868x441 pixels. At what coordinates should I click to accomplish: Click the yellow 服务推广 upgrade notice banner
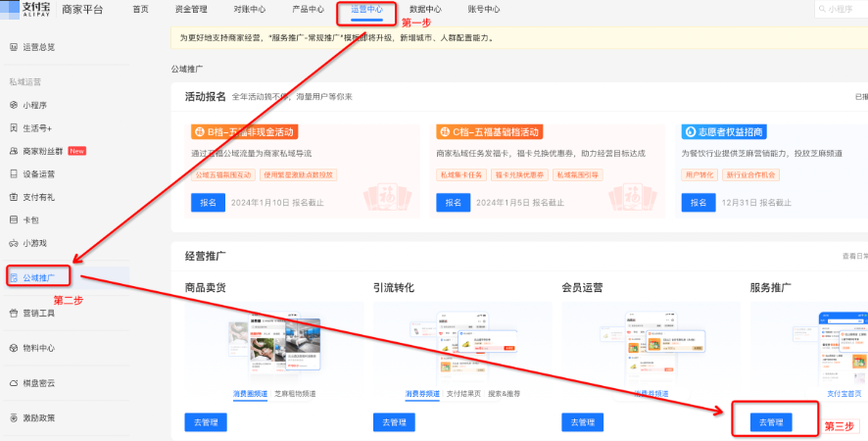(519, 37)
